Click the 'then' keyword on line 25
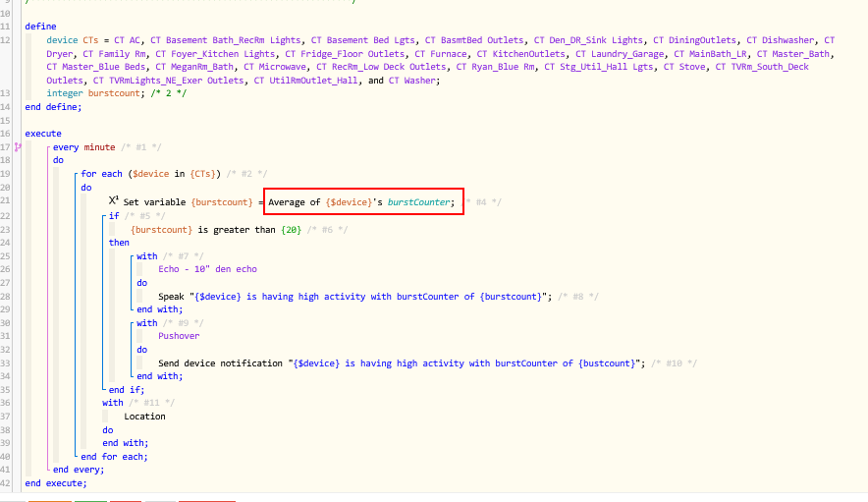Screen dimensions: 868x502 click(118, 242)
